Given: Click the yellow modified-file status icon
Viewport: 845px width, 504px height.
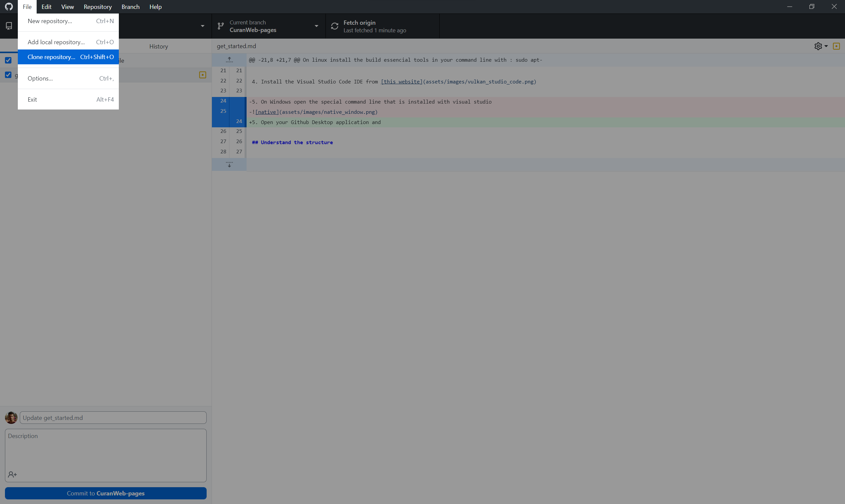Looking at the screenshot, I should [203, 75].
